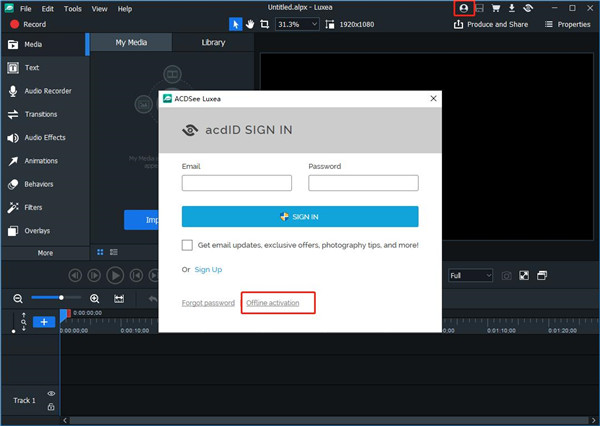Click the previous frame playback button
This screenshot has width=600, height=426.
[75, 276]
